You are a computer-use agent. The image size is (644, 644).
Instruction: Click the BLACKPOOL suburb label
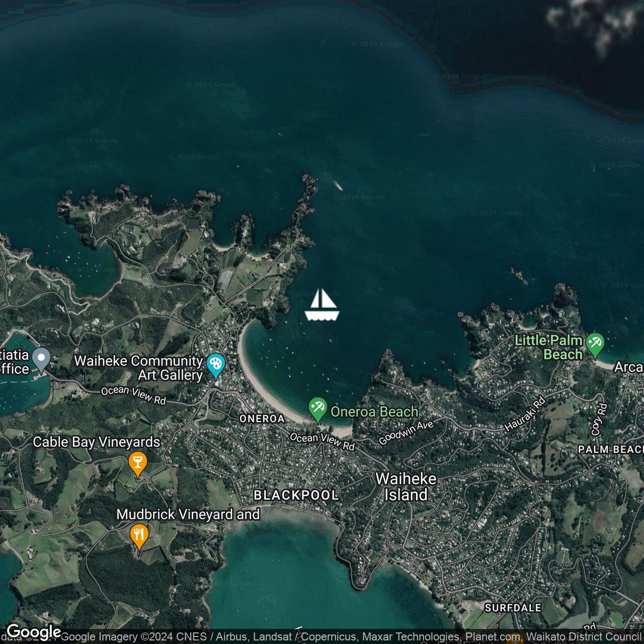click(x=296, y=495)
